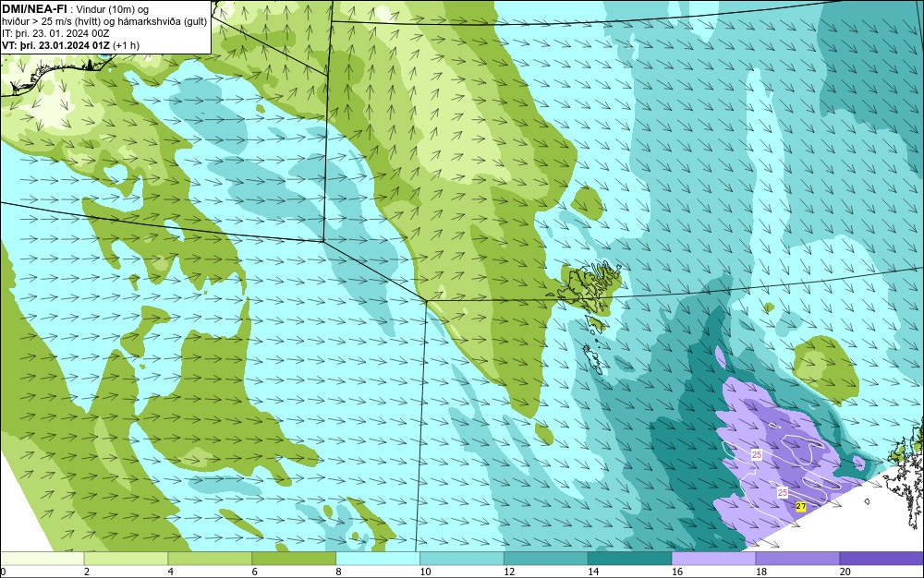Click the 'VT: þri. 23.01.2024 01Z' valid time
Viewport: 924px width, 578px height.
coord(56,45)
